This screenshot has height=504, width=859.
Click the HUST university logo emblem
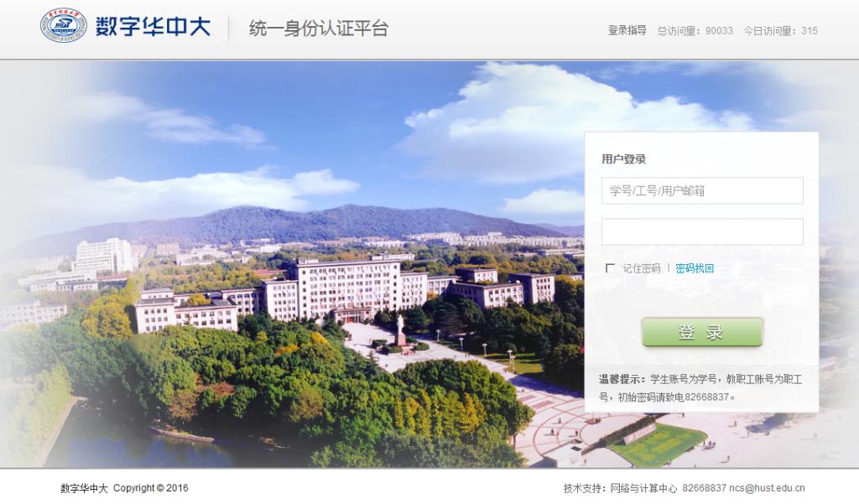click(64, 26)
